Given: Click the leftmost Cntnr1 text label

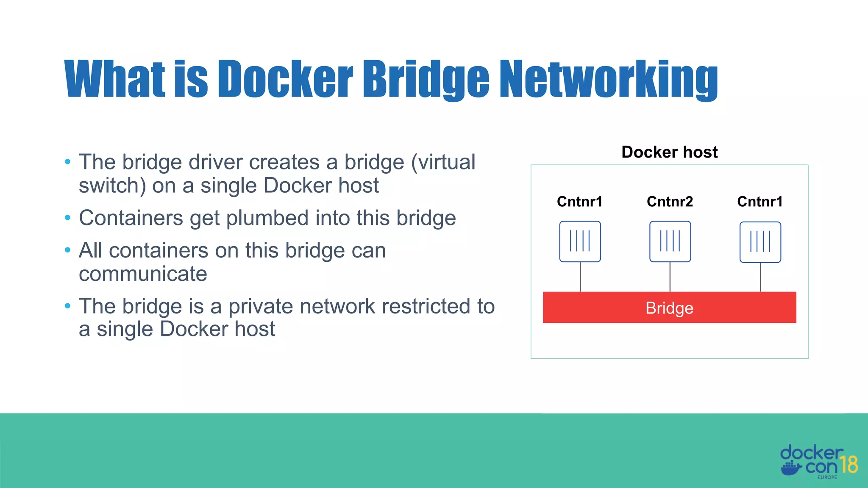Looking at the screenshot, I should [579, 202].
